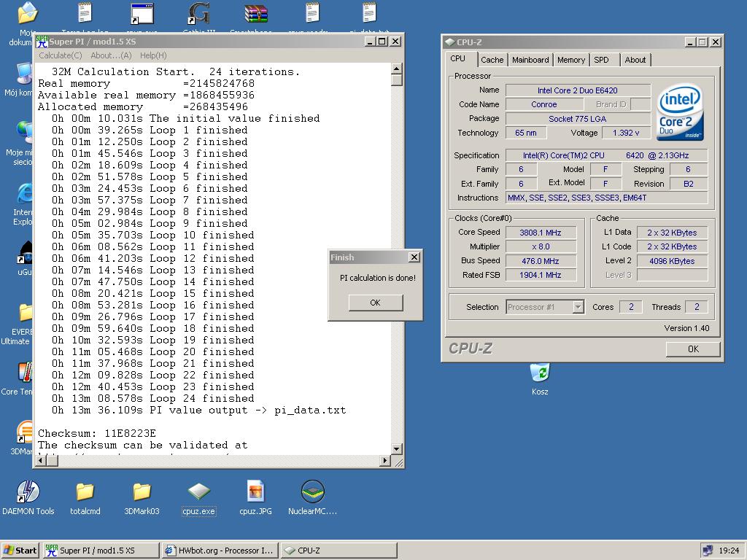Open the About...(A) menu in Super PI
Viewport: 747px width, 560px height.
coord(111,55)
